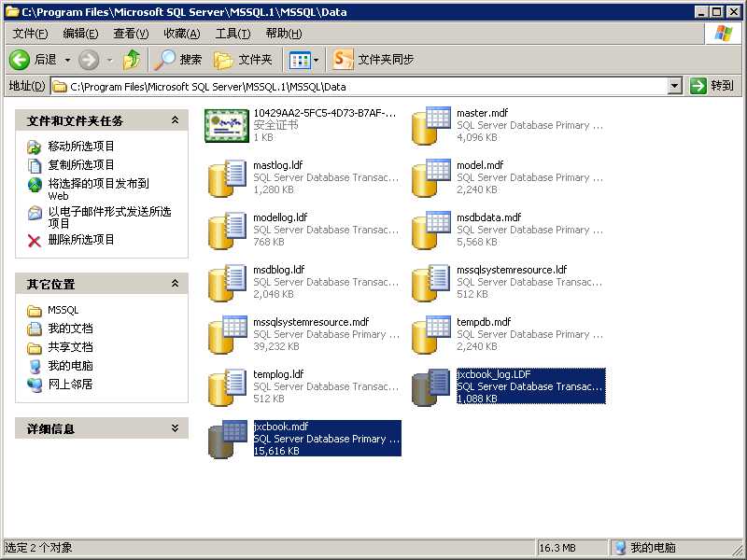Collapse the Other Places (其它位置) panel
Image resolution: width=747 pixels, height=560 pixels.
pyautogui.click(x=175, y=284)
